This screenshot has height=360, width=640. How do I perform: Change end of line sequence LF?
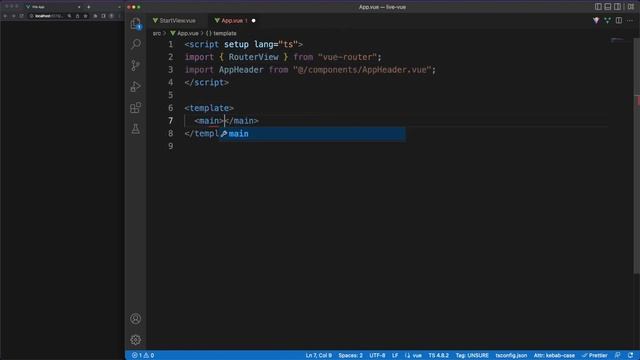(x=395, y=356)
